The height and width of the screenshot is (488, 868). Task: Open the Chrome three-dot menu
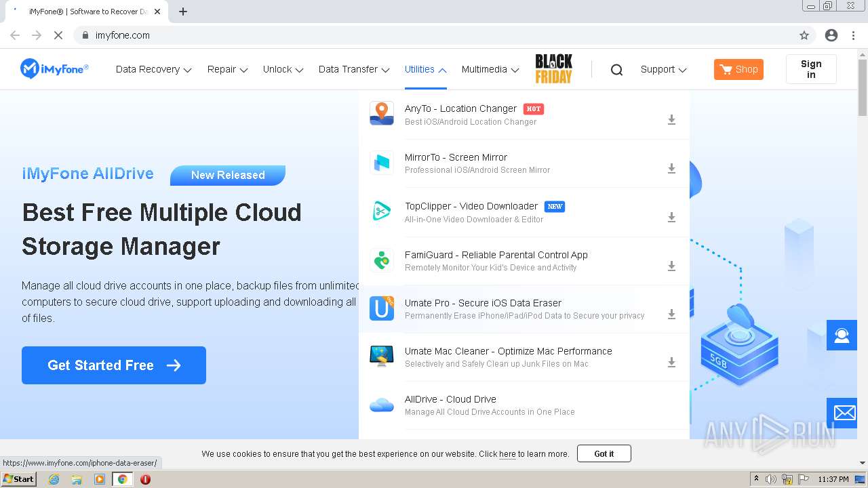click(853, 35)
